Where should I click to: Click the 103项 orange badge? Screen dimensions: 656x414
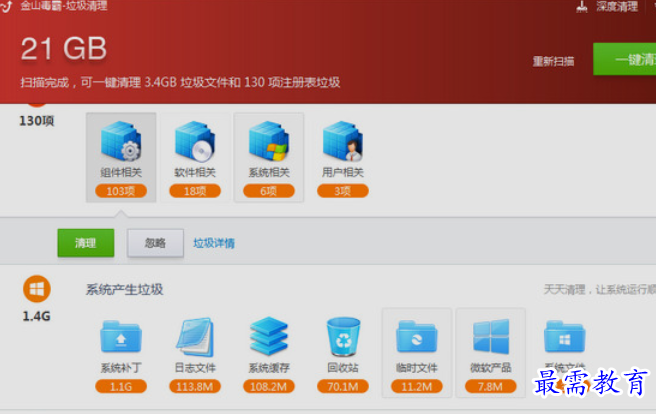point(121,191)
